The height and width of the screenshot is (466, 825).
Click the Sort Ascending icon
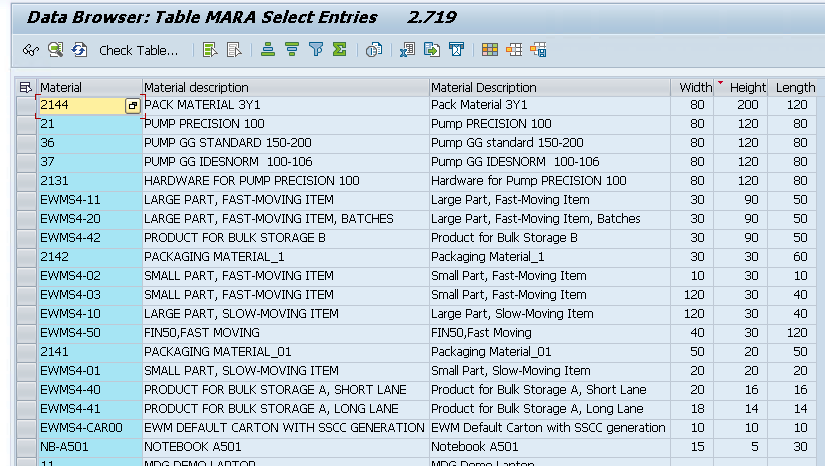[268, 50]
